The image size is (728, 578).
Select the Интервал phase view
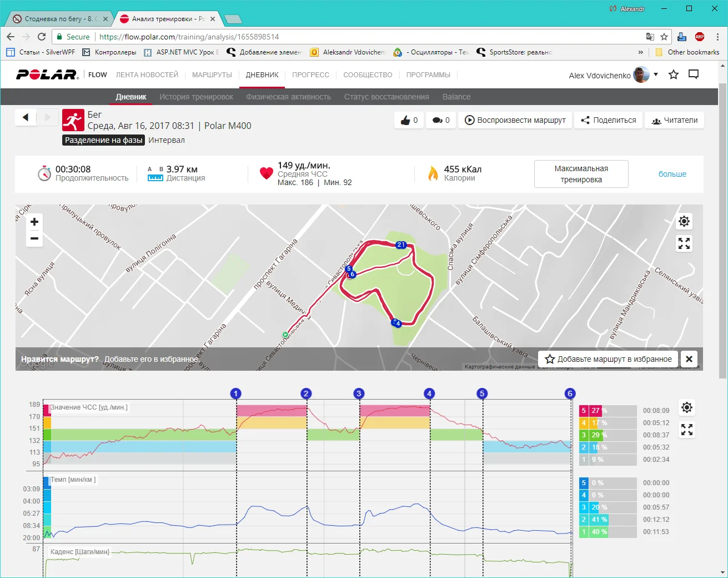pos(167,140)
